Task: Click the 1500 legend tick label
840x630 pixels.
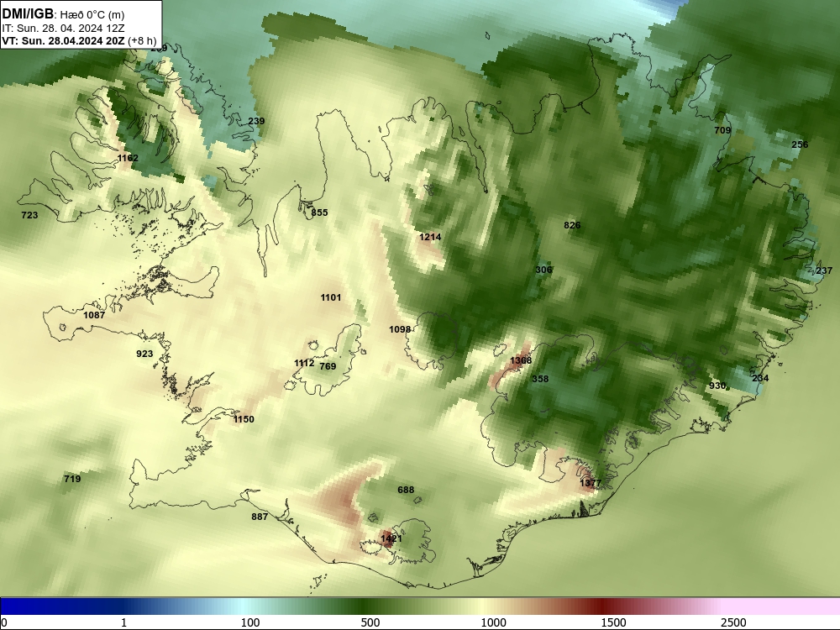Action: pyautogui.click(x=613, y=622)
